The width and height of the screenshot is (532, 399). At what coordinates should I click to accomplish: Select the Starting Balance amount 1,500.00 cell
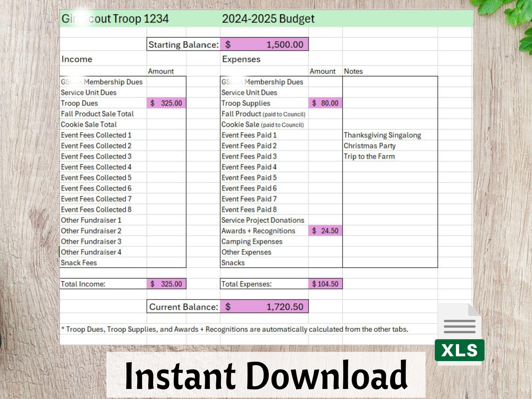[264, 44]
